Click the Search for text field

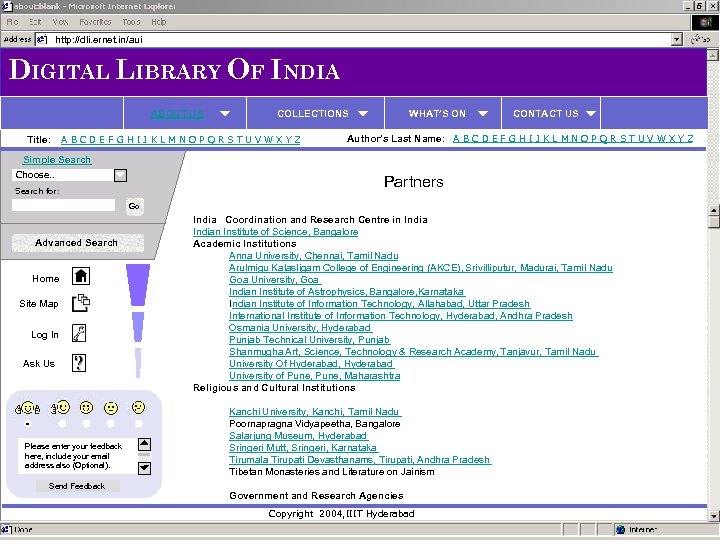(x=63, y=205)
